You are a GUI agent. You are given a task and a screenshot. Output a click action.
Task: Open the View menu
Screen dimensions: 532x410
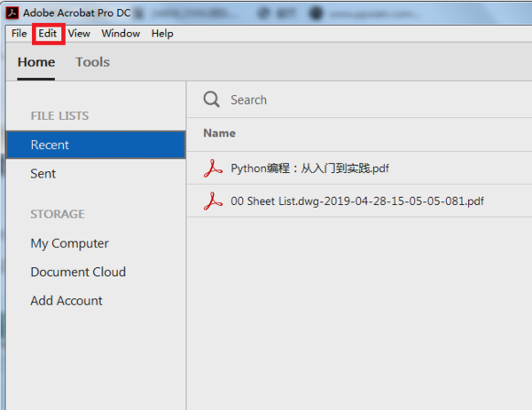coord(79,34)
